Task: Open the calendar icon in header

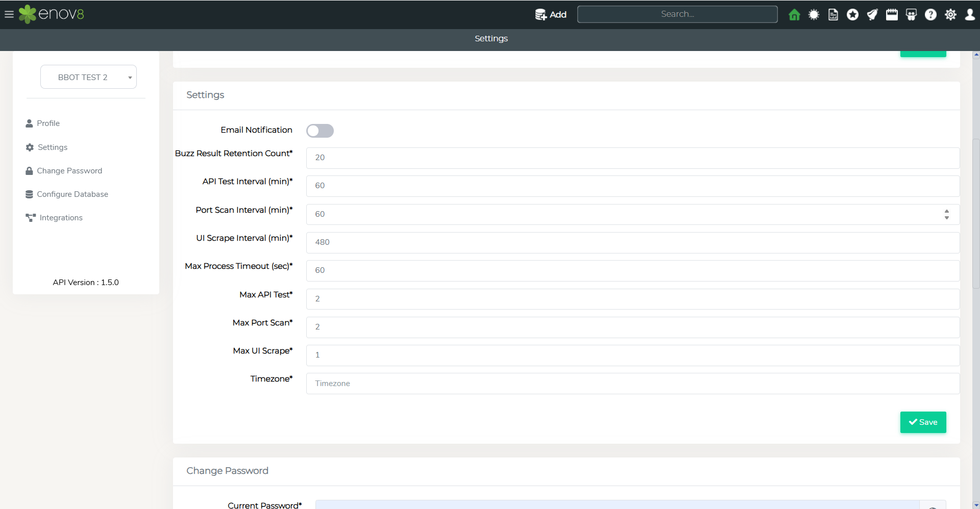Action: click(x=892, y=15)
